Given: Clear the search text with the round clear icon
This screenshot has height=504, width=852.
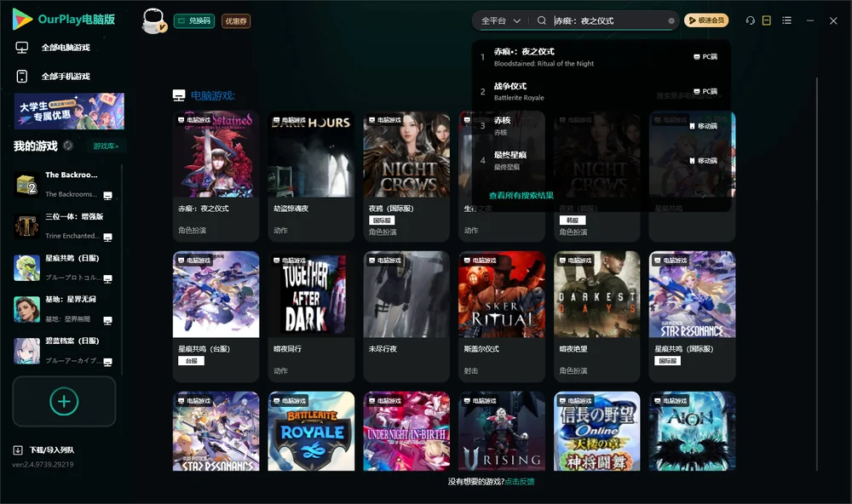Looking at the screenshot, I should pos(671,20).
